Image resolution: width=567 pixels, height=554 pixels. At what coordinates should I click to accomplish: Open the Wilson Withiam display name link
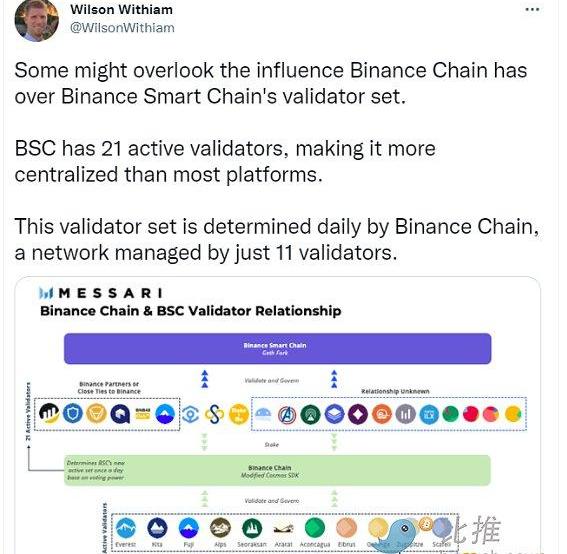click(x=122, y=9)
